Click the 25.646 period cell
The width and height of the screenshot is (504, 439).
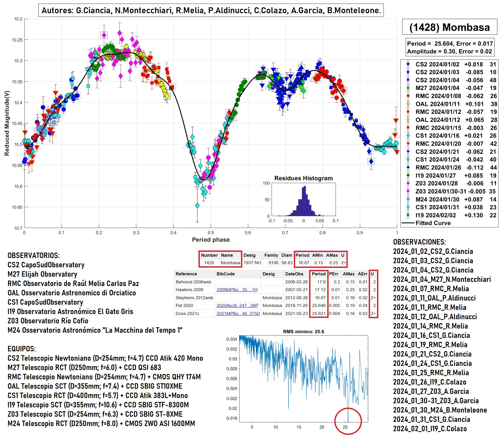[x=319, y=305]
